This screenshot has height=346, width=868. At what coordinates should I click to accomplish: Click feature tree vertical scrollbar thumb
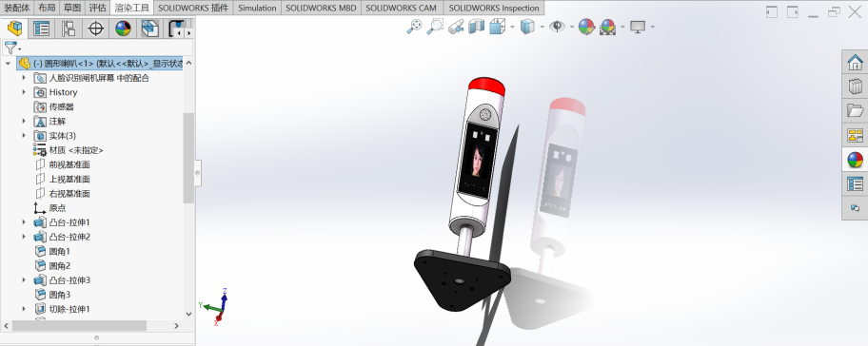pyautogui.click(x=188, y=158)
